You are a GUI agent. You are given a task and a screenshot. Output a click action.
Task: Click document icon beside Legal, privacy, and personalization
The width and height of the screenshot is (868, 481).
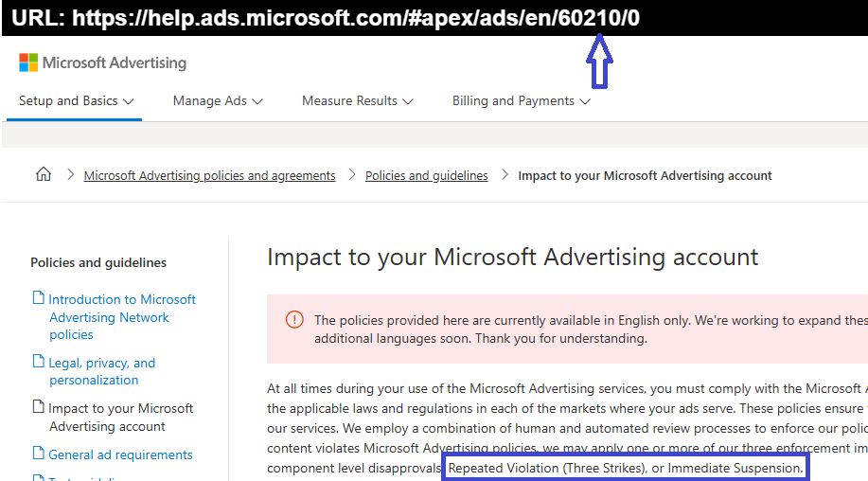38,362
